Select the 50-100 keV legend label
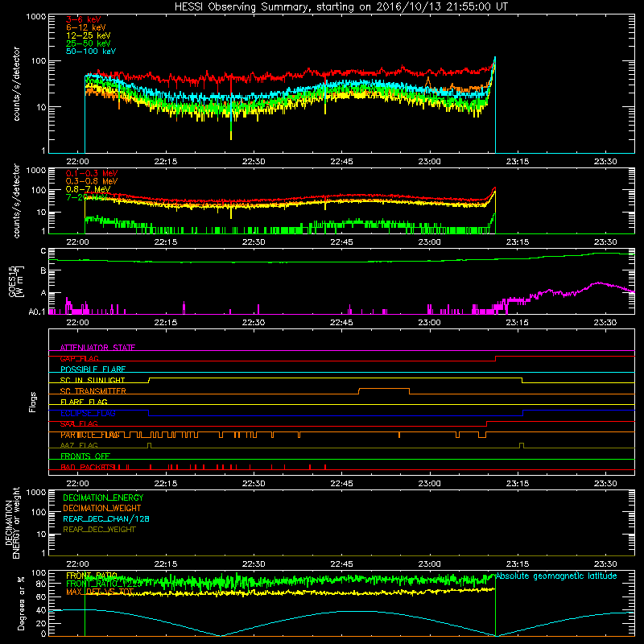Image resolution: width=644 pixels, height=644 pixels. 91,52
